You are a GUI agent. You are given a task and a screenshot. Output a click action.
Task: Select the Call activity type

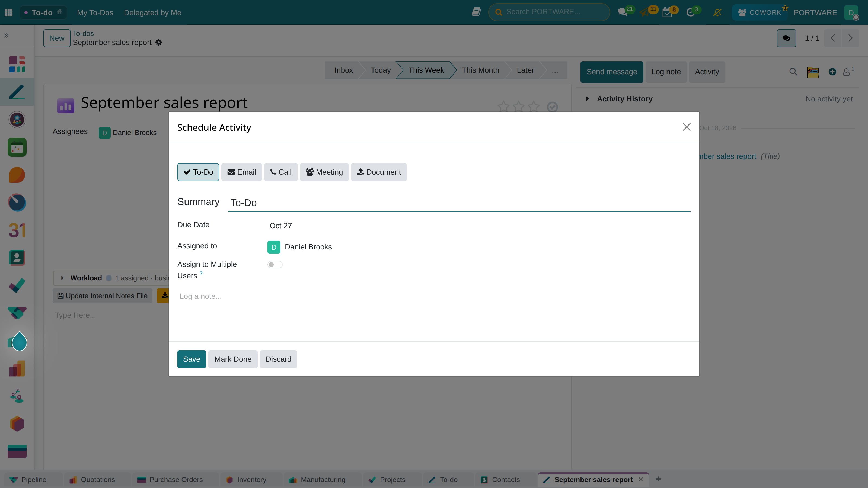click(281, 172)
